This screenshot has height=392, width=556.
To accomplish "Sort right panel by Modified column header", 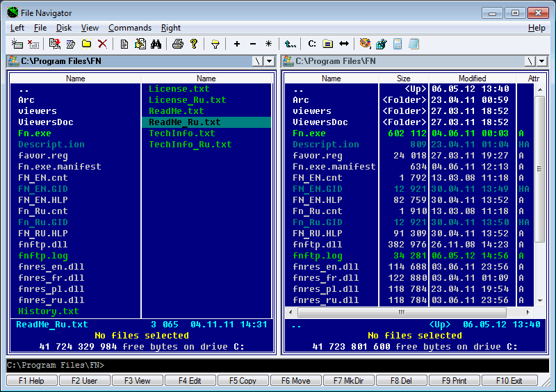I will click(473, 79).
